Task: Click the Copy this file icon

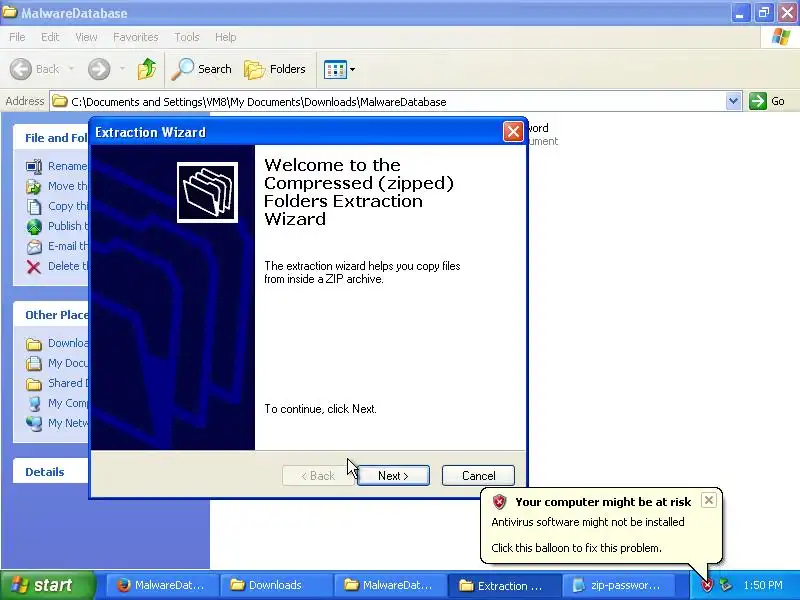Action: click(x=34, y=206)
